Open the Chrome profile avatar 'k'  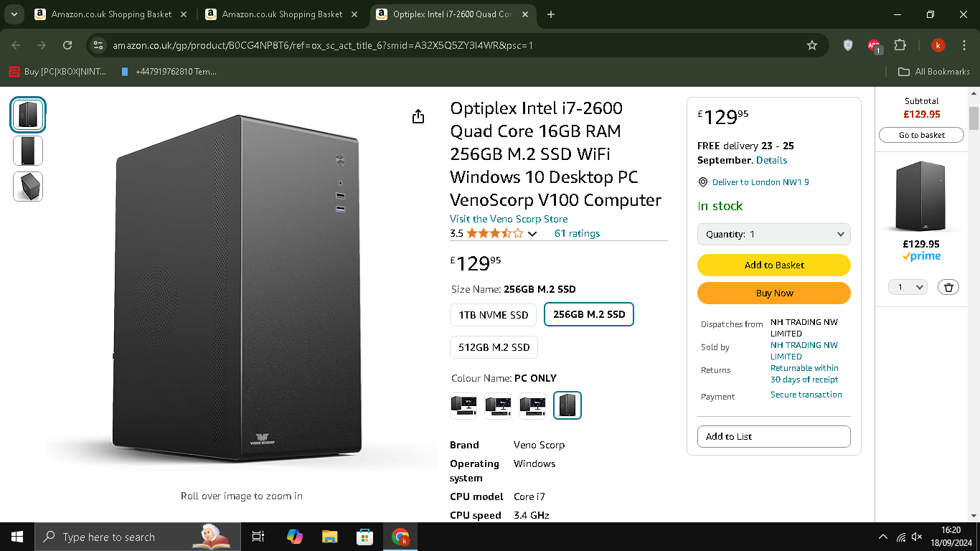point(938,45)
